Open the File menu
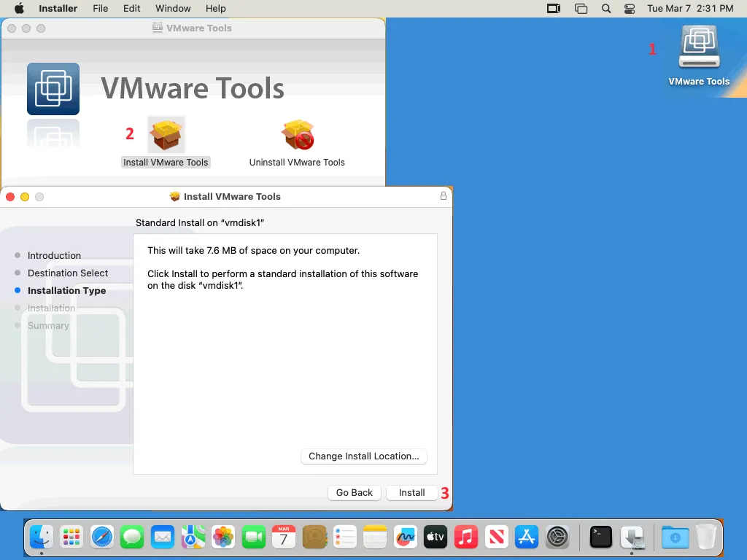 [101, 9]
